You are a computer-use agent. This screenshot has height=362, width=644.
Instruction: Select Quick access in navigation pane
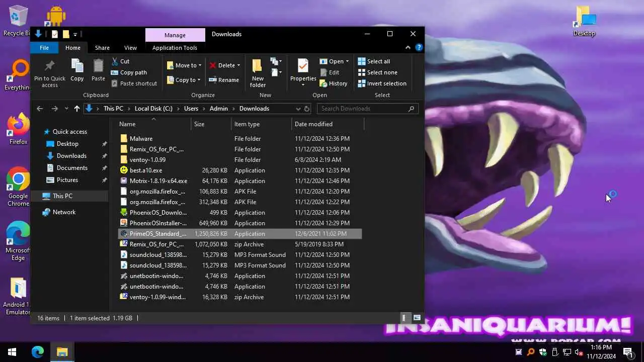click(70, 132)
